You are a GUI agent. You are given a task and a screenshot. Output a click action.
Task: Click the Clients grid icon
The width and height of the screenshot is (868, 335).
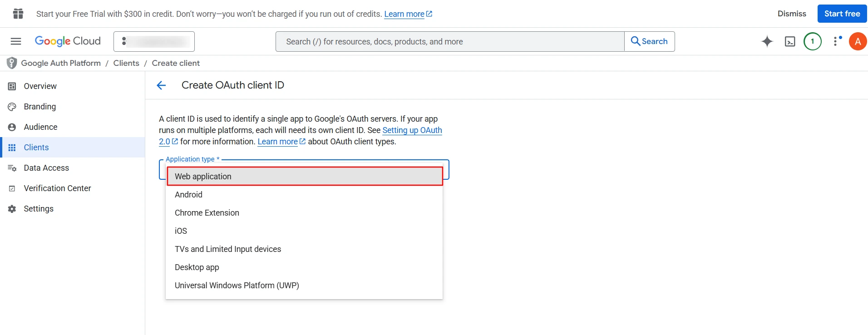pos(12,148)
